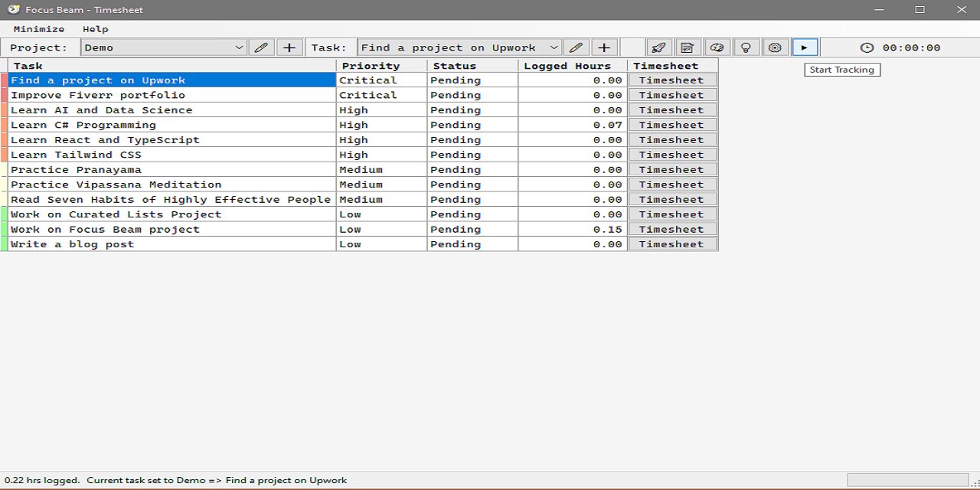Screen dimensions: 980x490
Task: Open Timesheet for Learn Tailwind CSS
Action: 672,155
